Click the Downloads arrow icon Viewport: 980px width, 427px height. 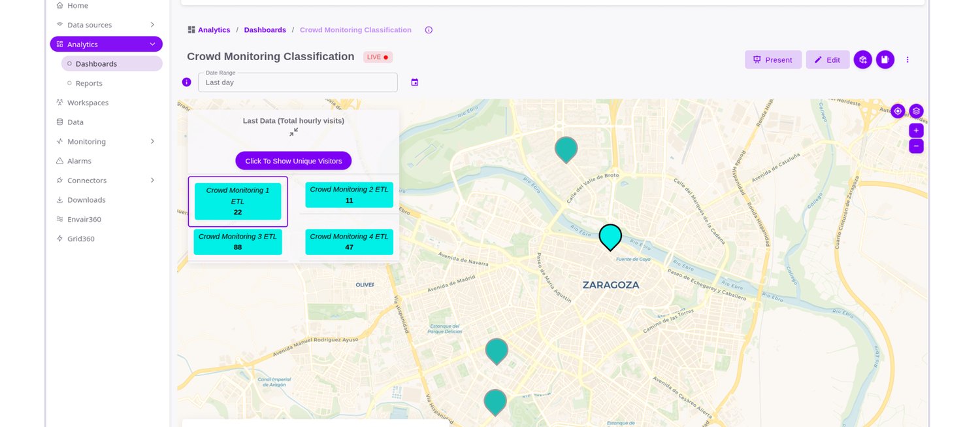pyautogui.click(x=60, y=200)
